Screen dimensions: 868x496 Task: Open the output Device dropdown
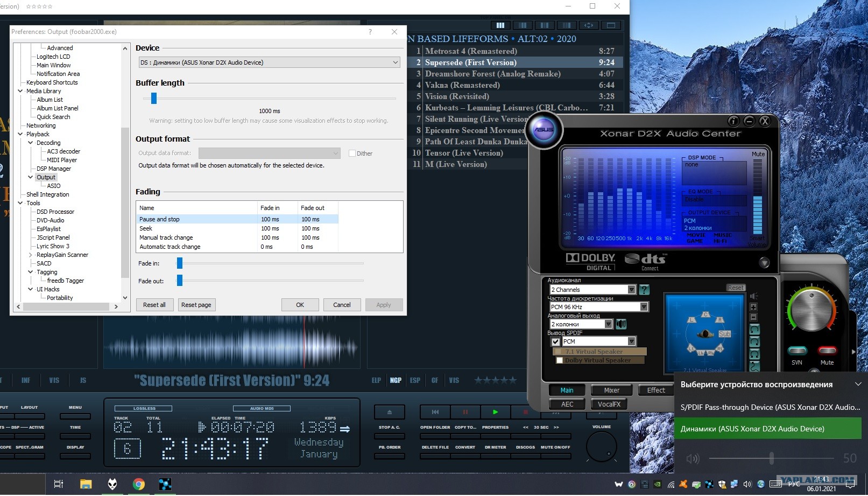[270, 62]
